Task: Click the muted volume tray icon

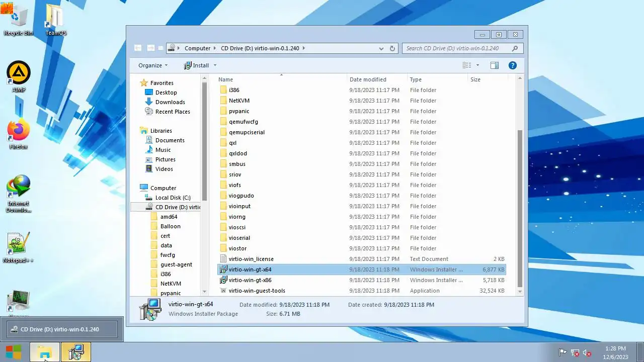Action: [587, 352]
